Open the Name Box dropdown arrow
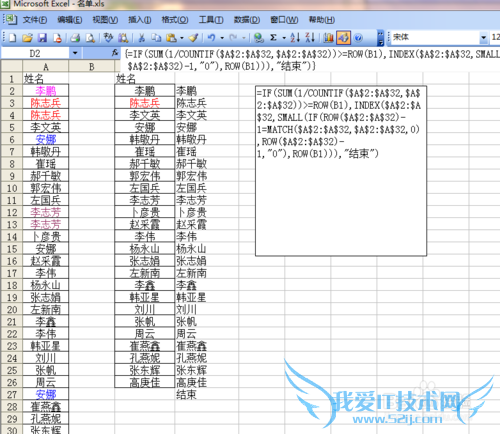Image resolution: width=500 pixels, height=434 pixels. coord(75,53)
